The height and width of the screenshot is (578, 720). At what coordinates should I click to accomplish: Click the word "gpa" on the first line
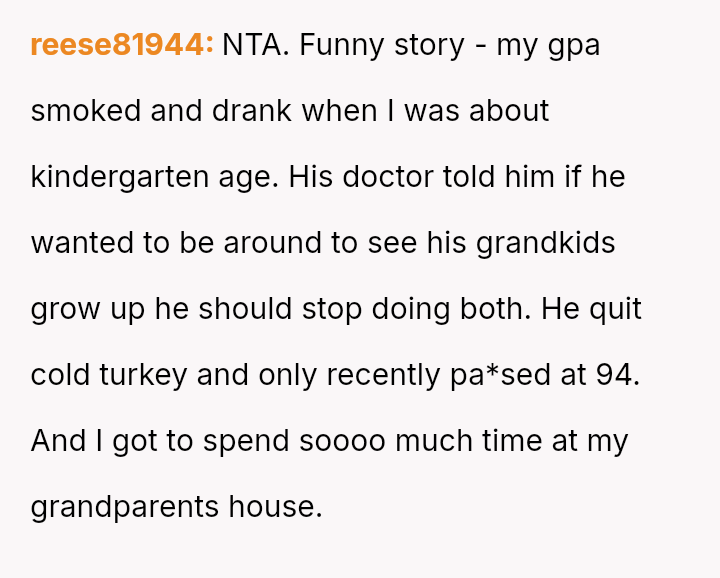tap(573, 47)
